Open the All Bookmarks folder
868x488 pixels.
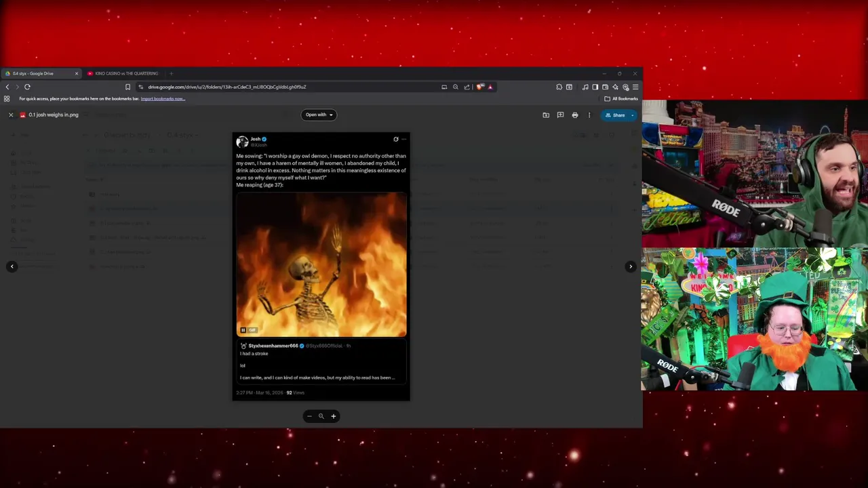click(x=621, y=99)
